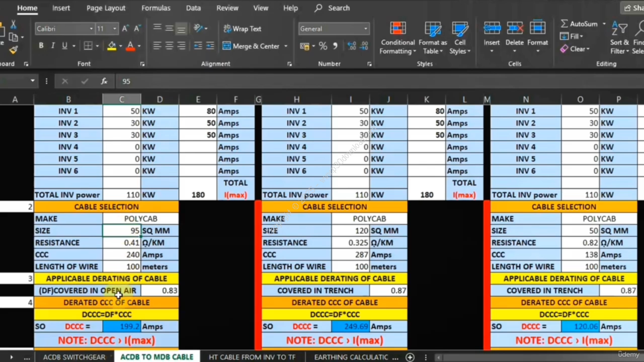
Task: Click the Decrease Indent icon
Action: pyautogui.click(x=198, y=46)
